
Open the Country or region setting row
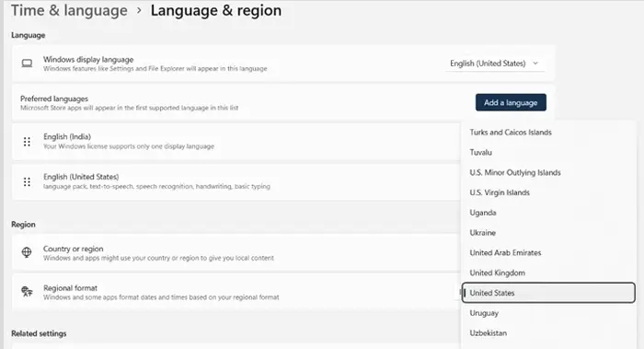pos(236,252)
